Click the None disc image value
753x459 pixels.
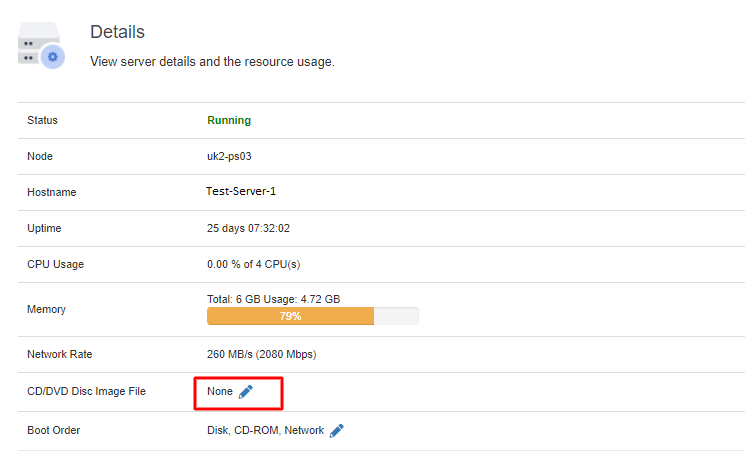coord(220,391)
